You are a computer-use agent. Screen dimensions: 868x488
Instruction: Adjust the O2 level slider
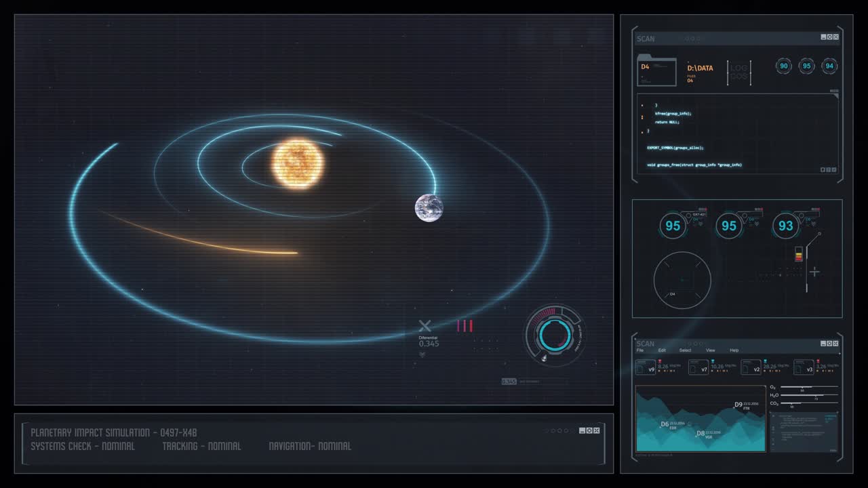(802, 387)
